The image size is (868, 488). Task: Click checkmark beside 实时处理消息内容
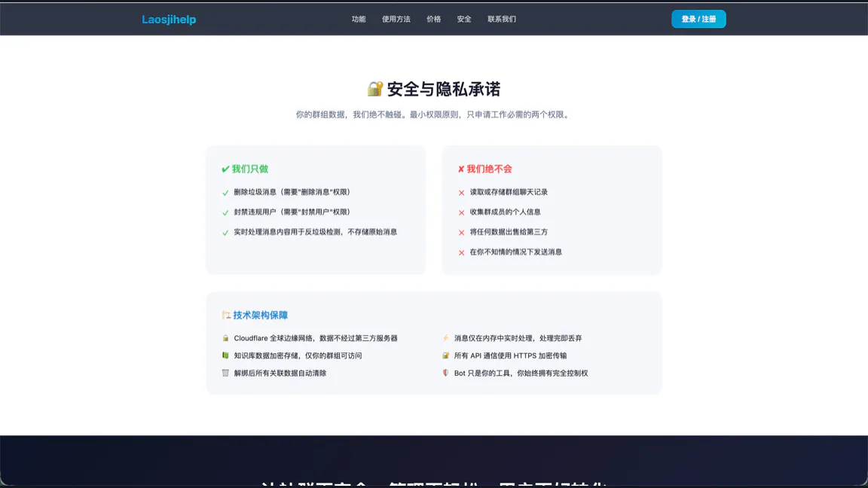tap(225, 233)
